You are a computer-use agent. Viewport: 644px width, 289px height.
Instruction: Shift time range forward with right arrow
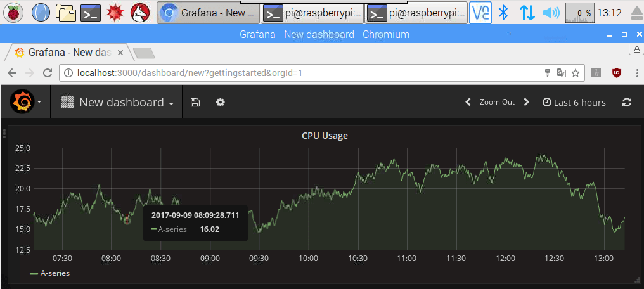pos(526,102)
